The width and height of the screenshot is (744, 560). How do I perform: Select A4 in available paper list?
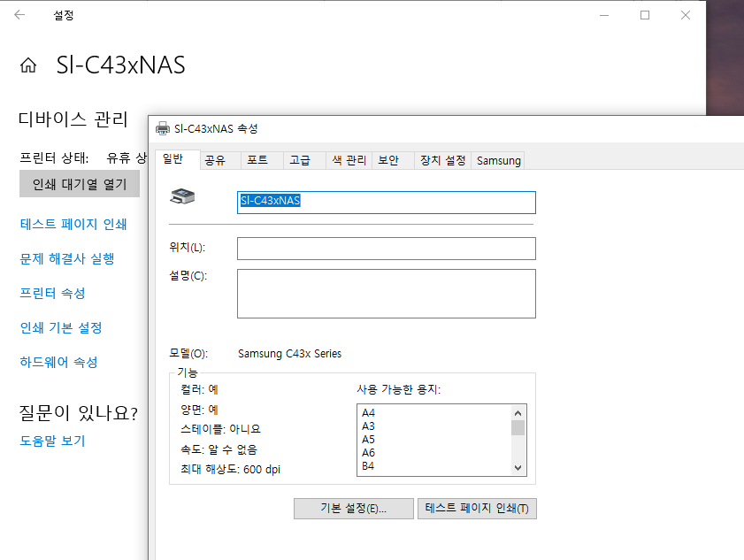point(368,413)
